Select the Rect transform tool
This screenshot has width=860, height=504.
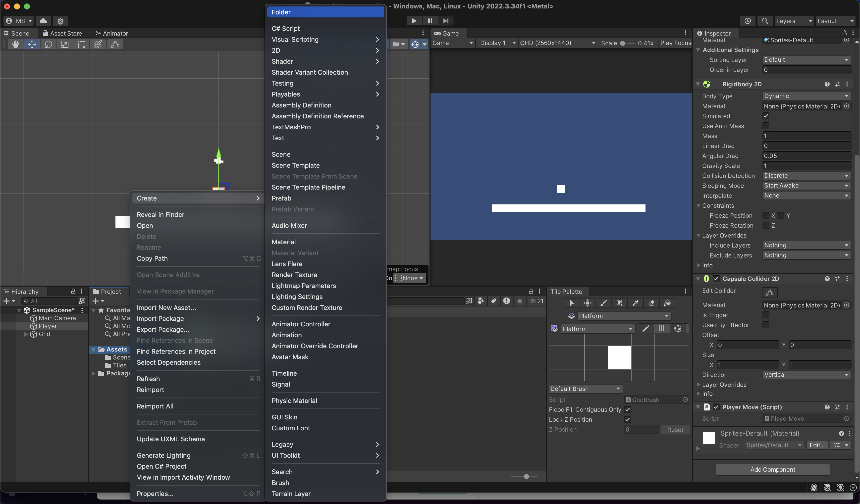(x=81, y=44)
